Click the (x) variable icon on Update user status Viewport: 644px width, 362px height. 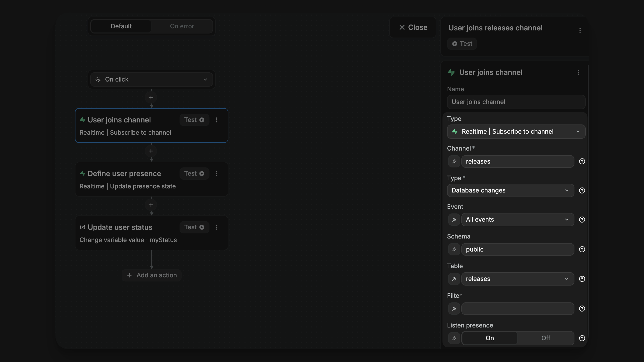83,227
